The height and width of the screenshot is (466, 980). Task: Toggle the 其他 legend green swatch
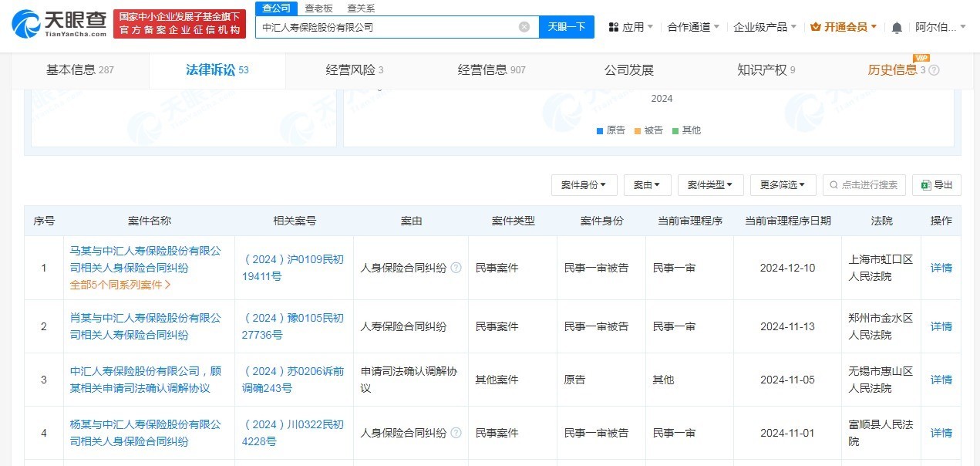coord(675,130)
